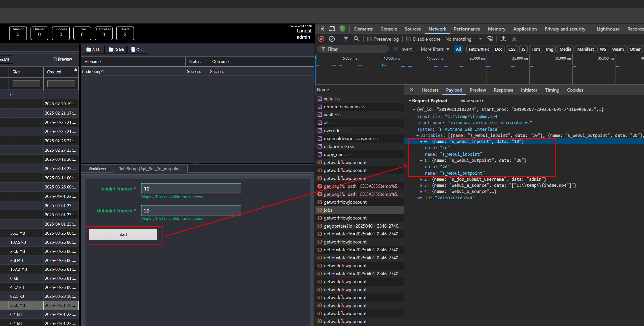Click the inspect element picker icon

[x=321, y=29]
